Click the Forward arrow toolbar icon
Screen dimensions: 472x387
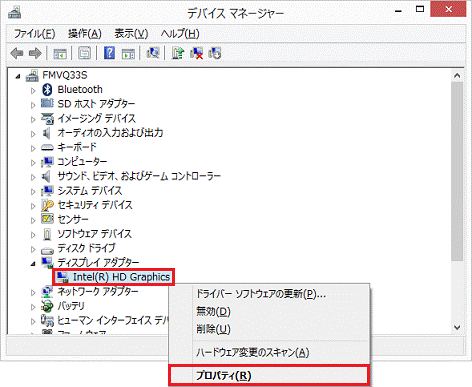click(x=35, y=53)
